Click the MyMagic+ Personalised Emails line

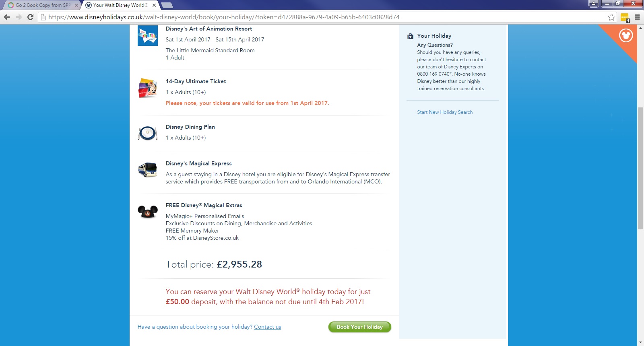coord(205,216)
